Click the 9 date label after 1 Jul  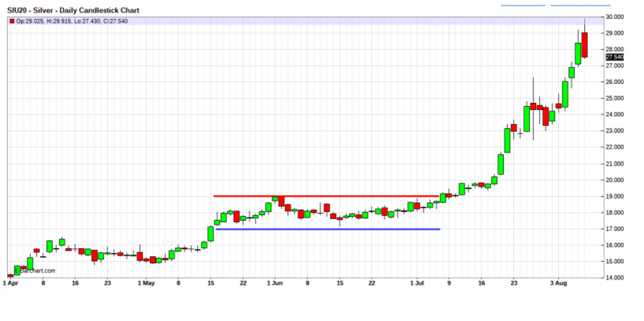(449, 283)
